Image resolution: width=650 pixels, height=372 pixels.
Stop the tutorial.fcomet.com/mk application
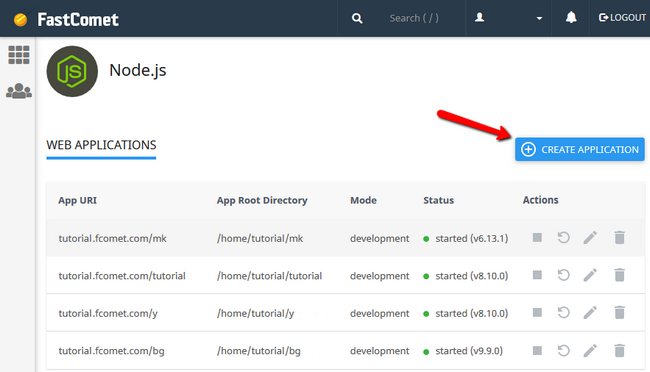point(537,238)
